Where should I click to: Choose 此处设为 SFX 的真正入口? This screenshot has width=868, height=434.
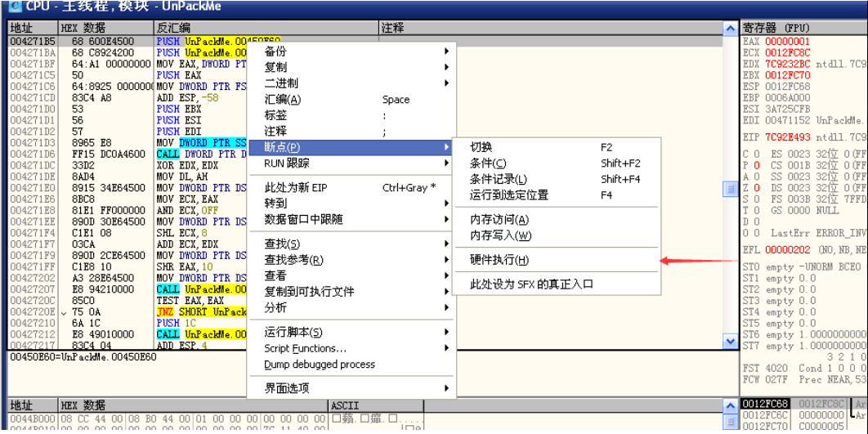tap(557, 284)
